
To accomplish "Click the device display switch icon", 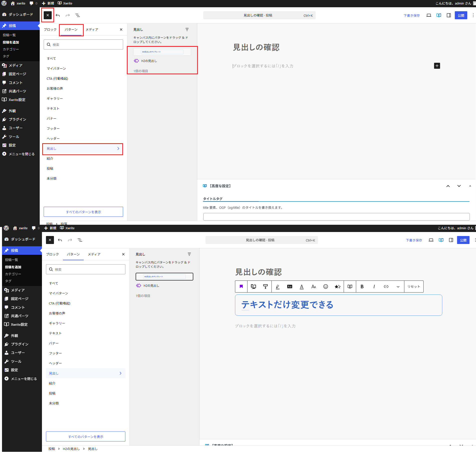I will pyautogui.click(x=253, y=286).
